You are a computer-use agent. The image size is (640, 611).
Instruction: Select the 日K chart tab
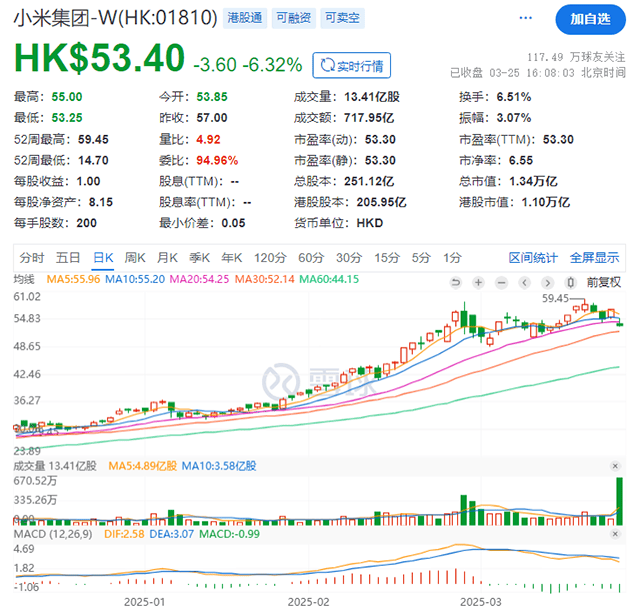[x=103, y=258]
